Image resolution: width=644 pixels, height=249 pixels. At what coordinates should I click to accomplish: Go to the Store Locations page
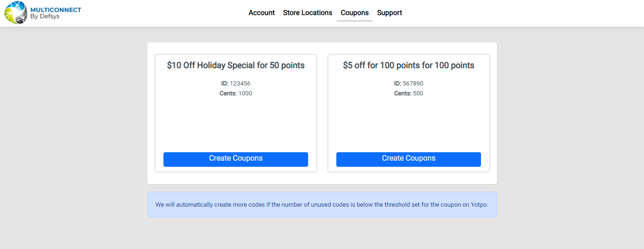tap(307, 13)
